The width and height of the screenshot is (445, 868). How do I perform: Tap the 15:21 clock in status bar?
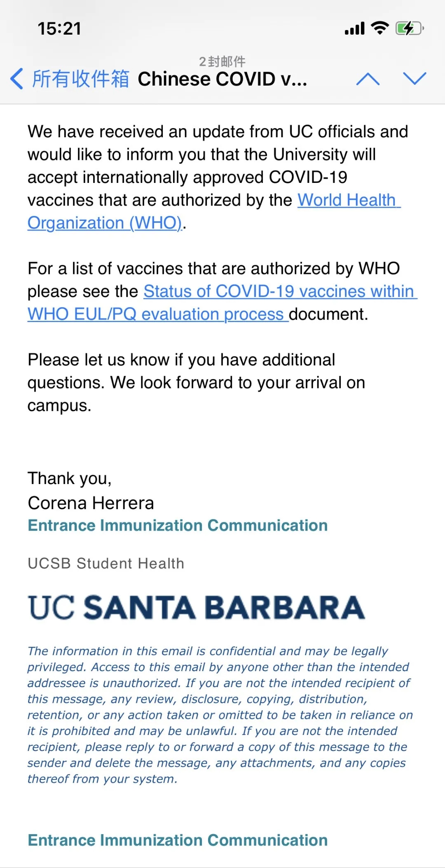(x=59, y=28)
